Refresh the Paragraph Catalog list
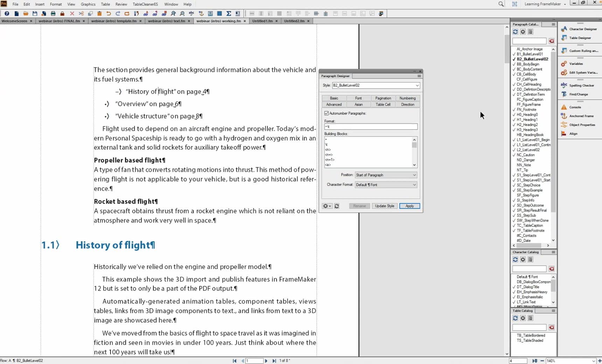 pyautogui.click(x=515, y=32)
